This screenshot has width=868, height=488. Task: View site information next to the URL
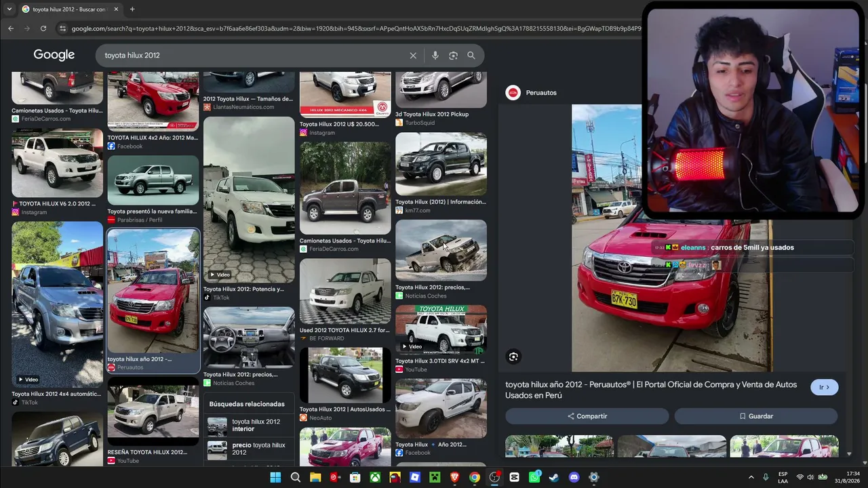(63, 28)
